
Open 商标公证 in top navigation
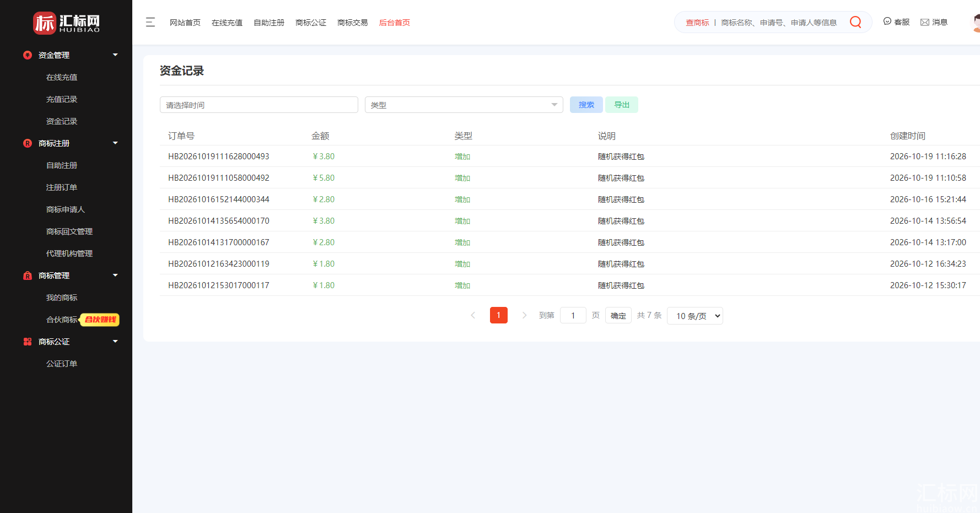pyautogui.click(x=311, y=23)
